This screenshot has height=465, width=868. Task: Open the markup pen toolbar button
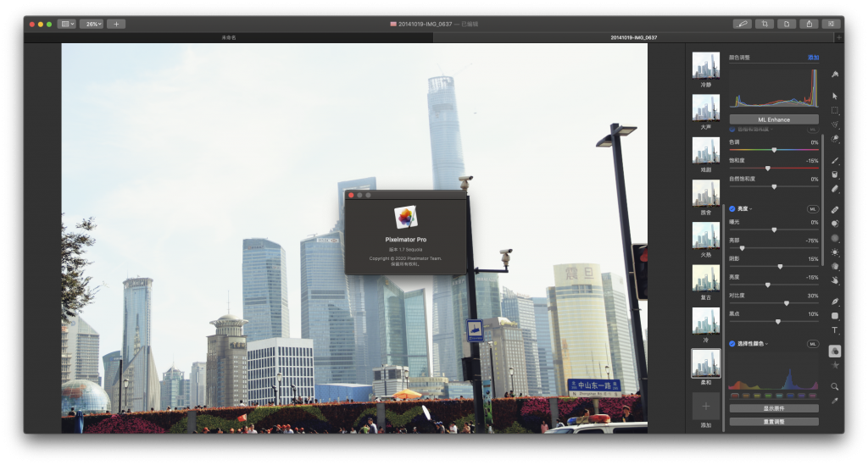742,24
